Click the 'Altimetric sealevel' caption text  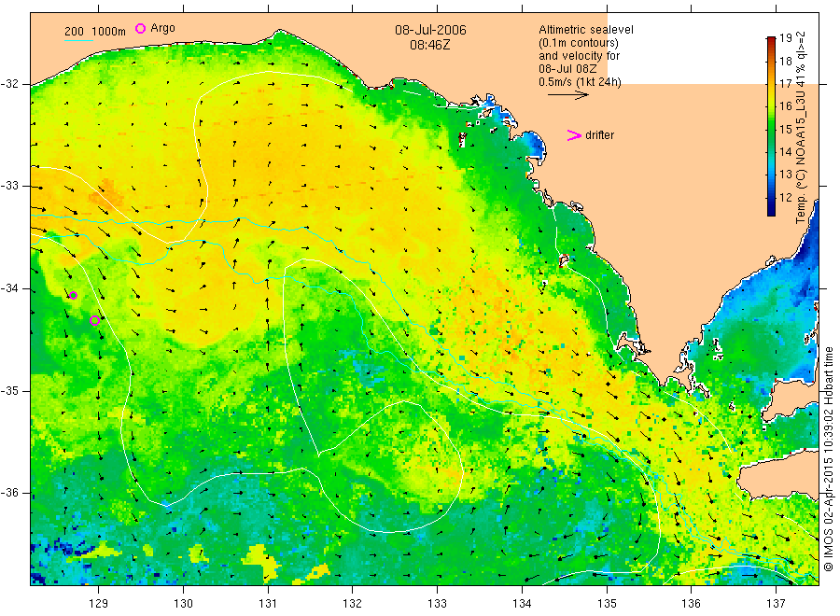click(586, 30)
